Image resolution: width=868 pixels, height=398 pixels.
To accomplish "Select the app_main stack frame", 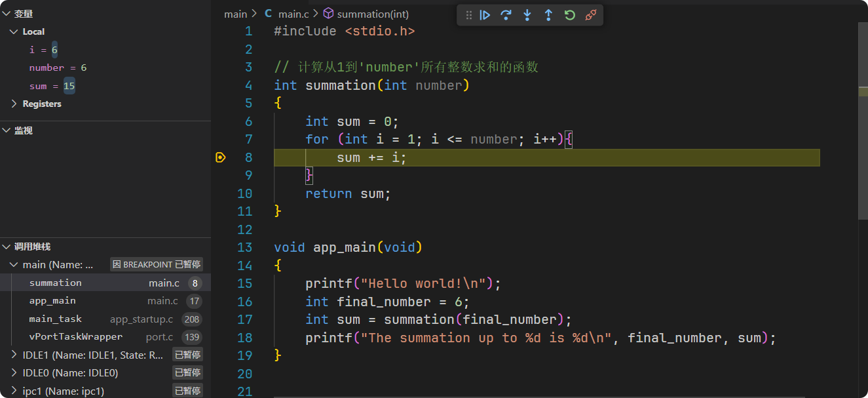I will pos(52,301).
